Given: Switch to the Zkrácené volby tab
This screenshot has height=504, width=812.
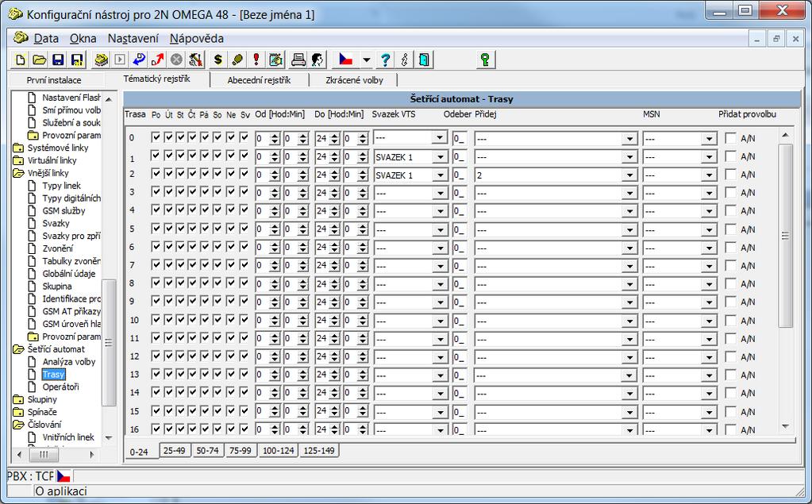Looking at the screenshot, I should [x=354, y=80].
